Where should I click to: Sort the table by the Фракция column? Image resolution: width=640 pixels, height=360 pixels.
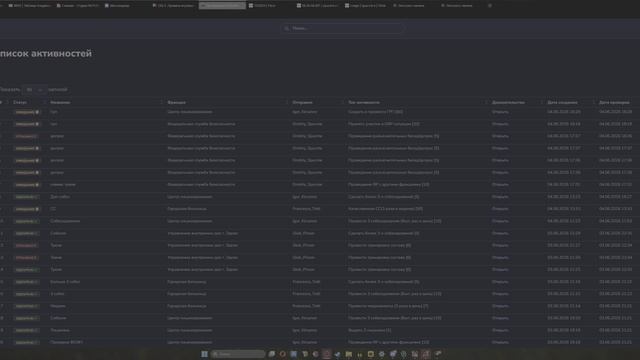176,102
